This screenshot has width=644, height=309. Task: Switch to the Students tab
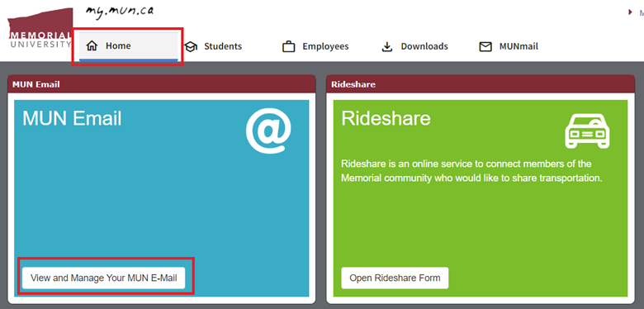point(213,46)
